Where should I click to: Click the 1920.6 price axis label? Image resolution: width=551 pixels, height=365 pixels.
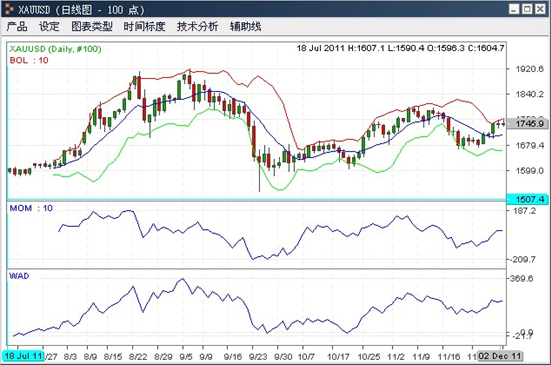[529, 69]
